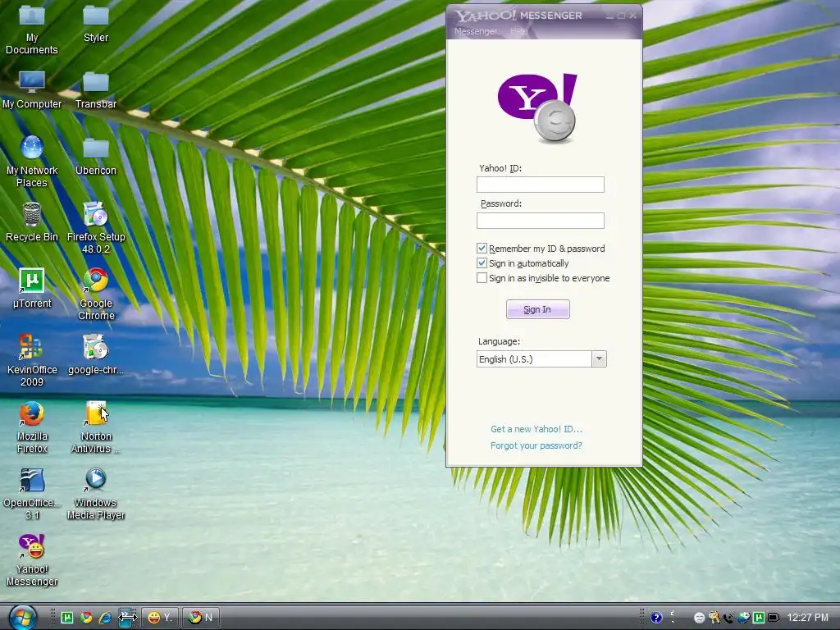Click the globe network tray icon
The width and height of the screenshot is (840, 630).
point(743,618)
